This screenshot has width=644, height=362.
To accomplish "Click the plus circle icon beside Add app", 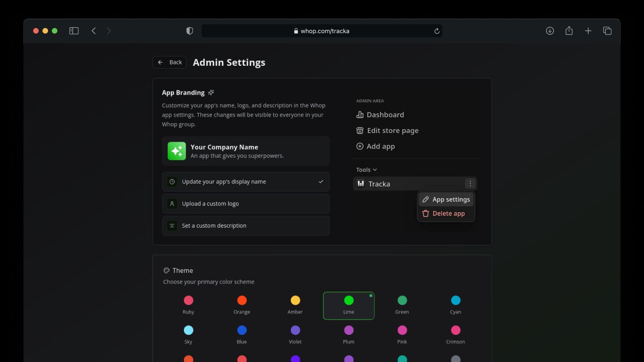I will (x=360, y=146).
